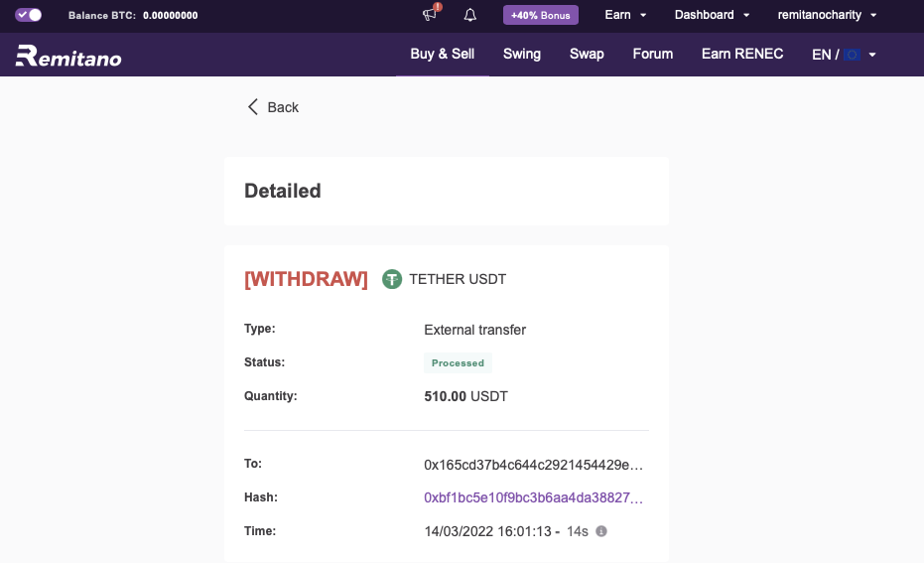Expand the Dashboard dropdown menu
924x563 pixels.
[x=712, y=15]
